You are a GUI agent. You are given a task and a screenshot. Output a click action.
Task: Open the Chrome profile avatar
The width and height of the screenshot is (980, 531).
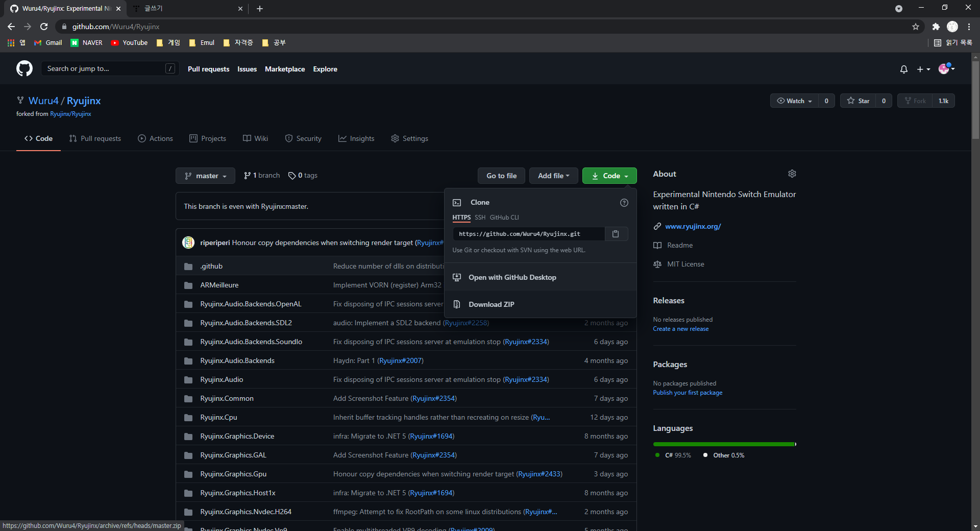(952, 27)
